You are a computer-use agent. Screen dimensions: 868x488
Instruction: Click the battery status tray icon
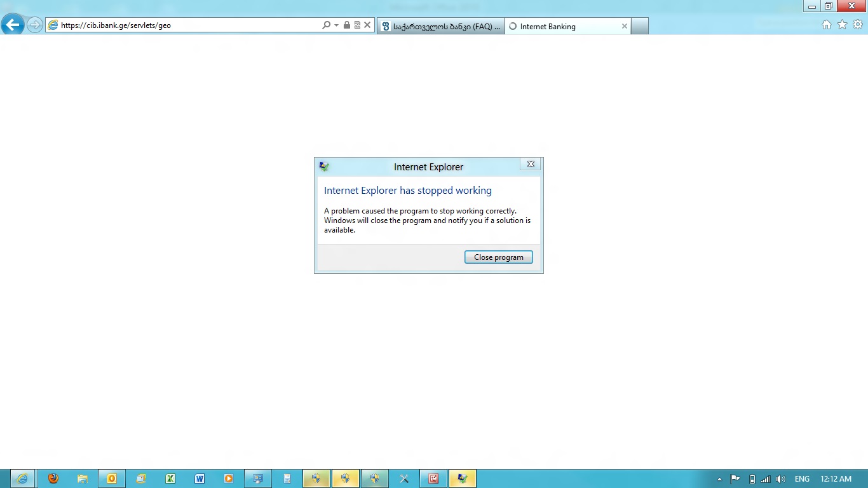(x=752, y=479)
